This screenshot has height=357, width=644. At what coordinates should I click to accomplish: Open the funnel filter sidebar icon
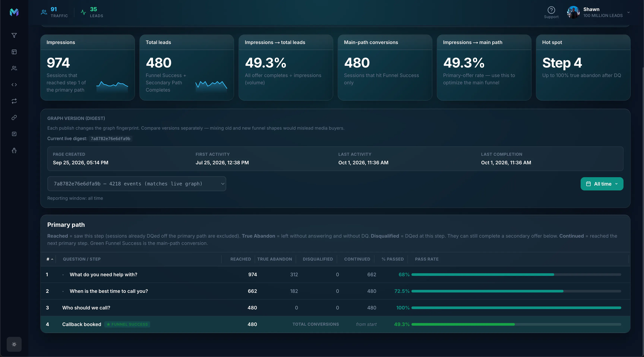[x=14, y=35]
